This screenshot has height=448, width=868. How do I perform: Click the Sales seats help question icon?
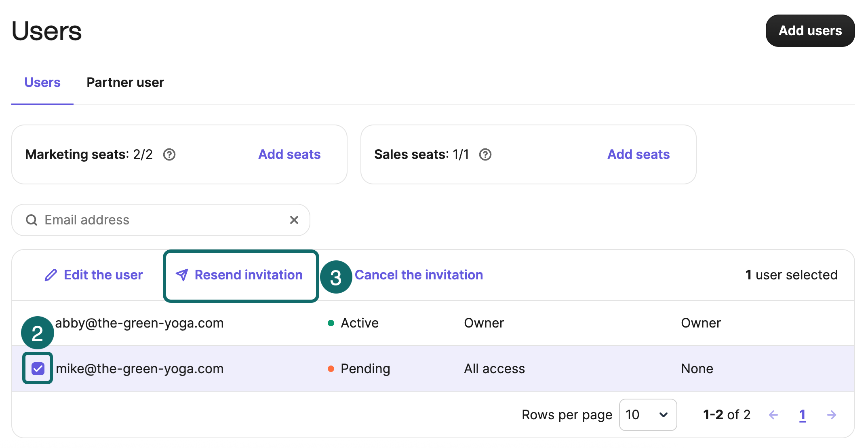(485, 154)
